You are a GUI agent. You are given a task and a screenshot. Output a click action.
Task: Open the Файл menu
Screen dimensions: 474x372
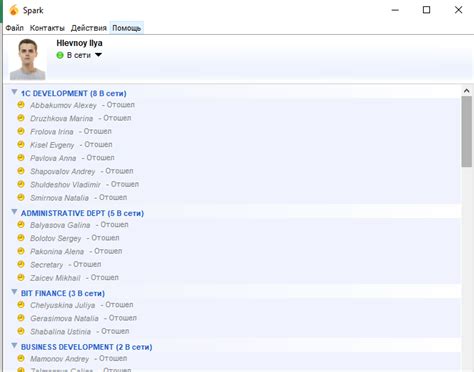click(14, 28)
